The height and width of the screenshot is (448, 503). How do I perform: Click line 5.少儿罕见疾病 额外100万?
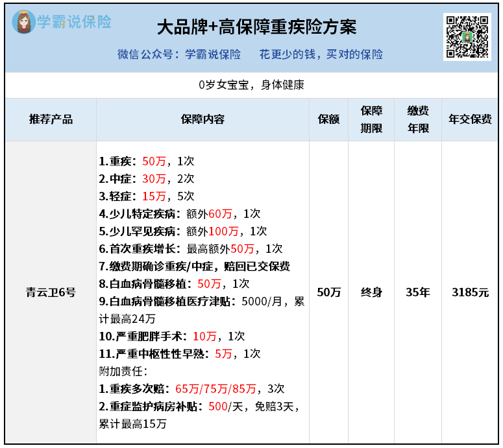coord(183,231)
